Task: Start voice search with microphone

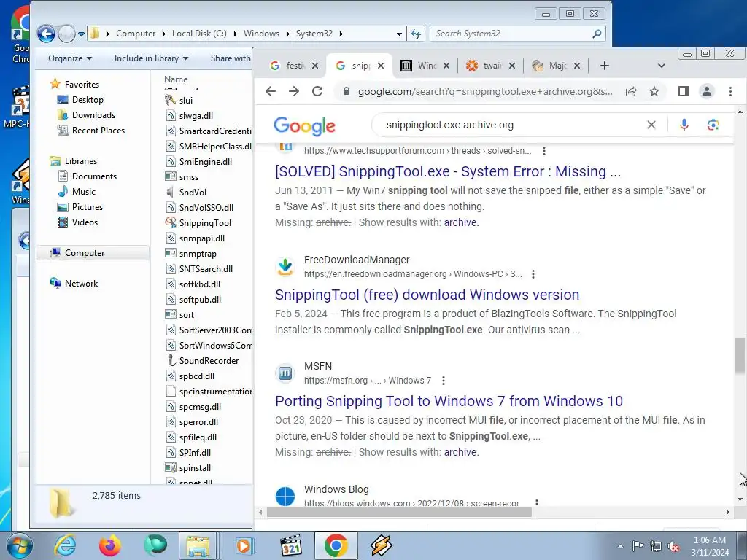Action: click(x=684, y=125)
